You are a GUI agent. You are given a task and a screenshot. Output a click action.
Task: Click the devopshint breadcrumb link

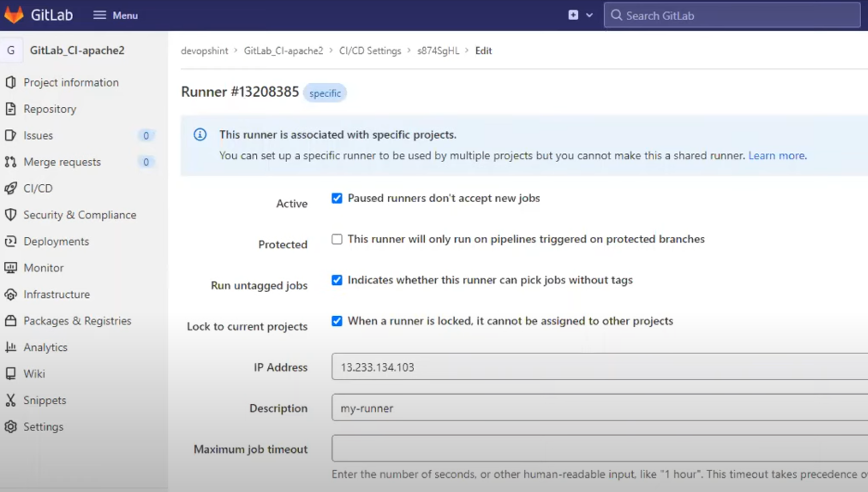(204, 50)
